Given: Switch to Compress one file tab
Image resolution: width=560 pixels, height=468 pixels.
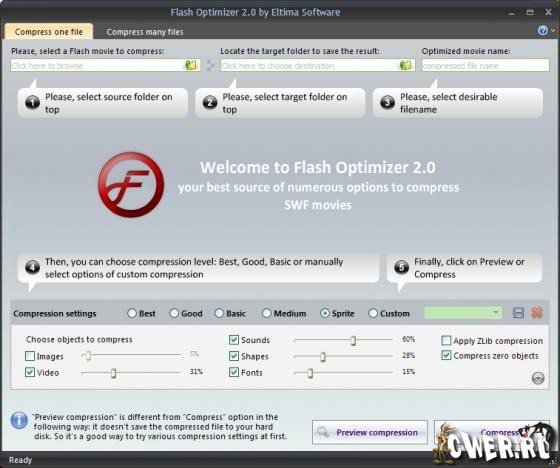Looking at the screenshot, I should pyautogui.click(x=49, y=31).
